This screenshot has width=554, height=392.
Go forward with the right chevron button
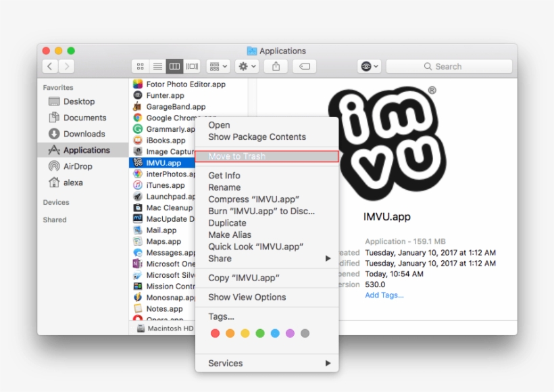(x=66, y=66)
